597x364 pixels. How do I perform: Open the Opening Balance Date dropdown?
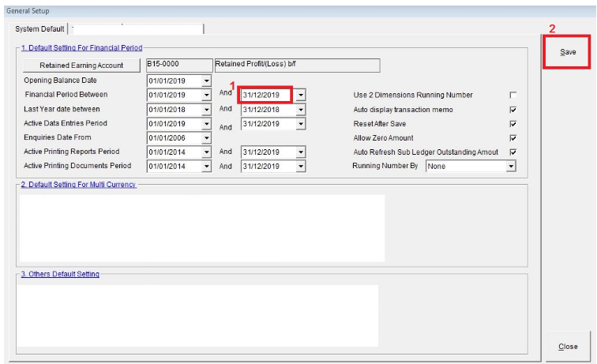[x=207, y=81]
